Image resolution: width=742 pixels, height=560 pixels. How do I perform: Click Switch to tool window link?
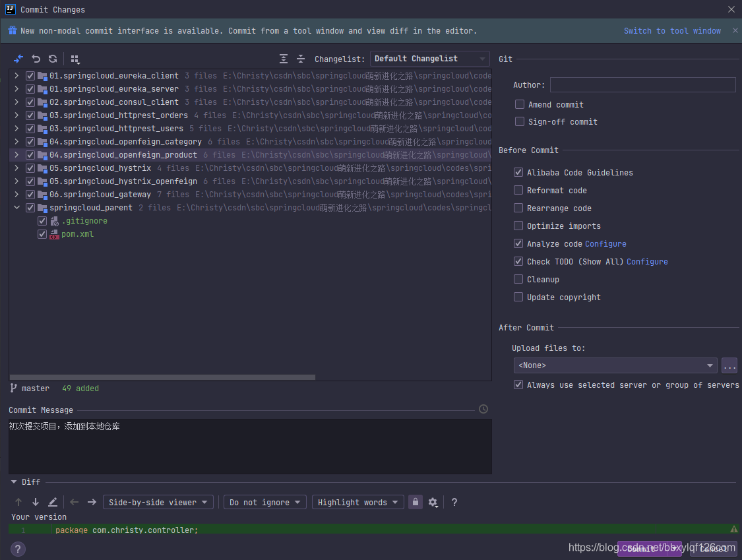[x=672, y=31]
